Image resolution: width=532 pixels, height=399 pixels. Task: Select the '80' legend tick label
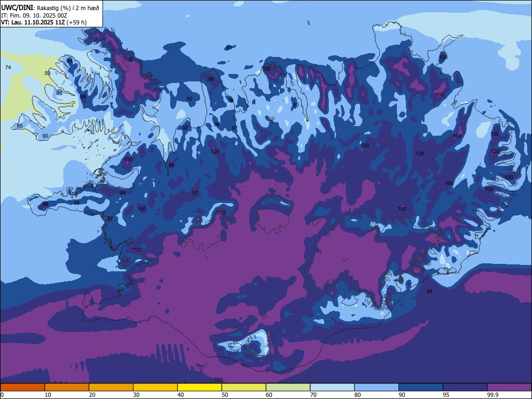[x=358, y=395]
